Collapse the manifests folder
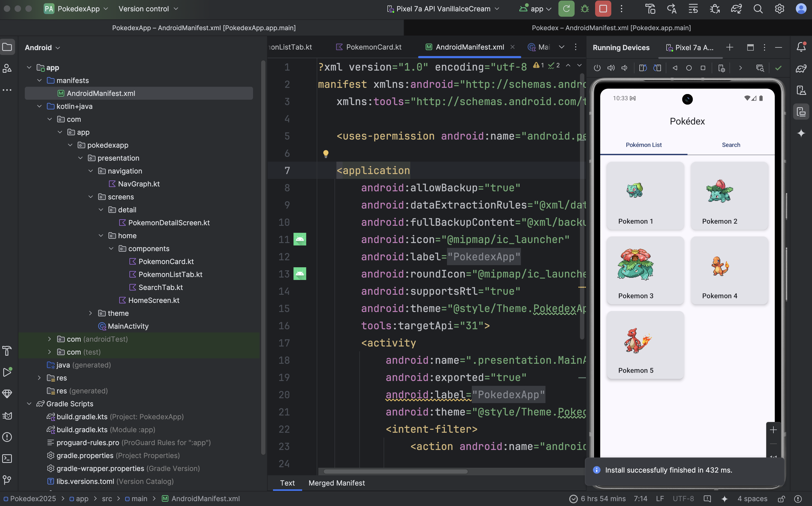The width and height of the screenshot is (812, 506). click(40, 80)
